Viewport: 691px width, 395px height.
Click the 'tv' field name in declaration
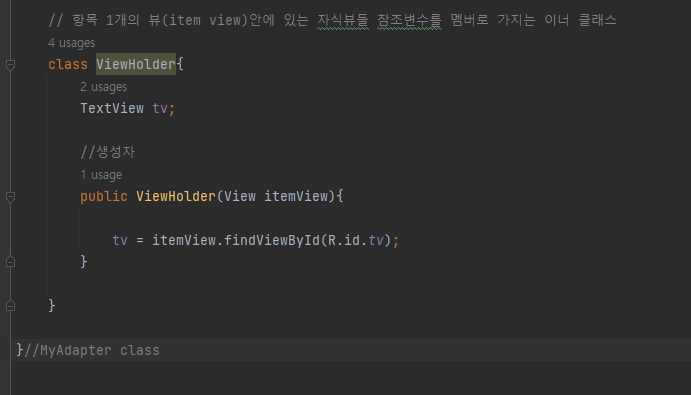pyautogui.click(x=160, y=108)
